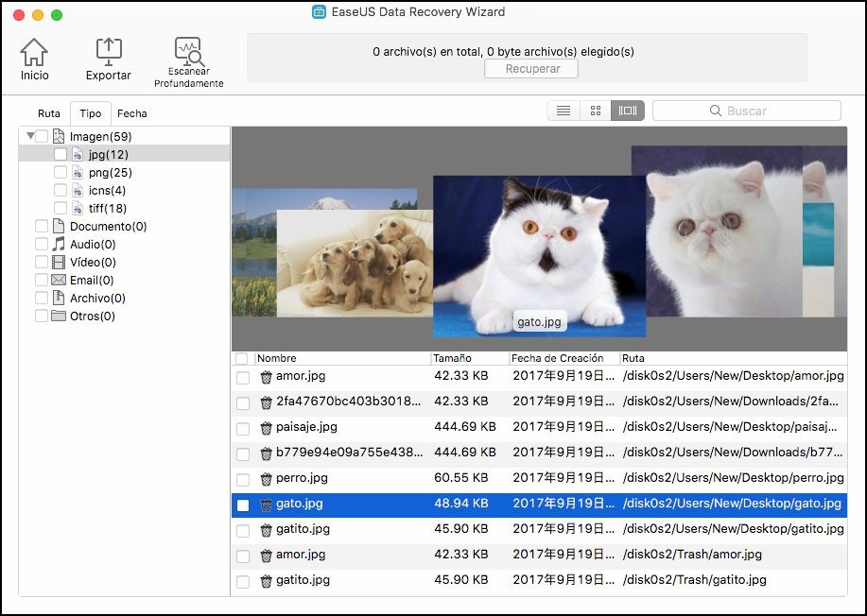Image resolution: width=867 pixels, height=616 pixels.
Task: Click the tiff file type icon
Action: [x=78, y=208]
